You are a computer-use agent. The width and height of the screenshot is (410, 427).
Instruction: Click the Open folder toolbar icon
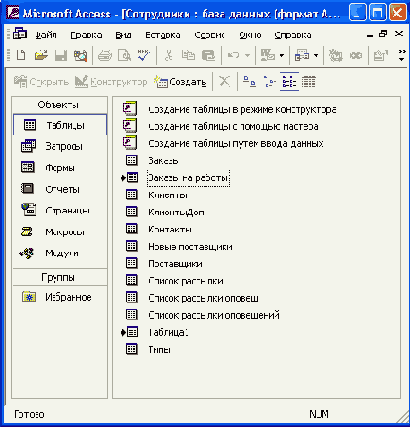pyautogui.click(x=41, y=55)
